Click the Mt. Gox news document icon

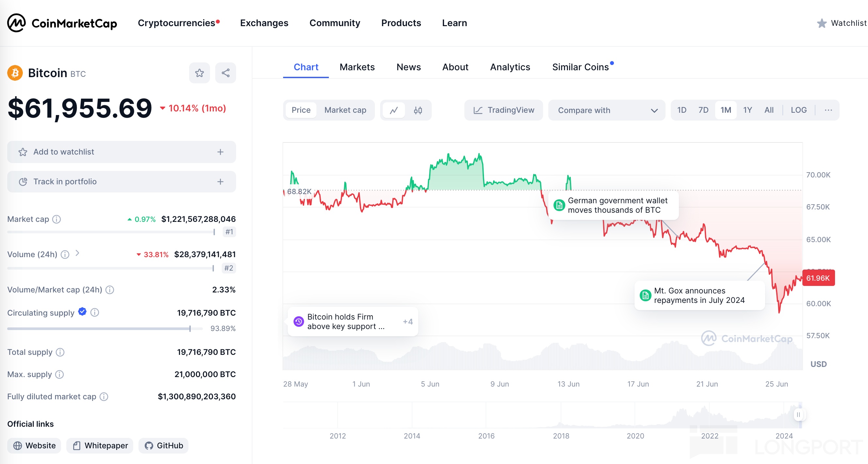tap(645, 295)
